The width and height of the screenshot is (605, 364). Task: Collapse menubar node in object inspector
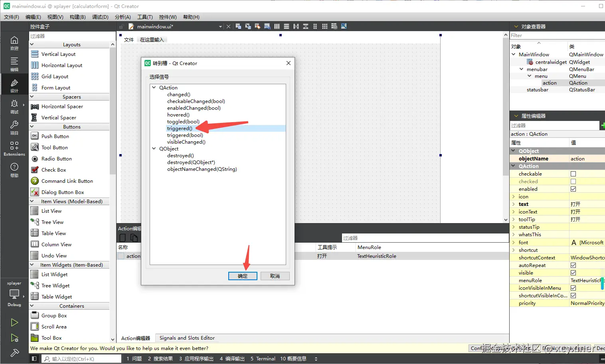click(521, 69)
